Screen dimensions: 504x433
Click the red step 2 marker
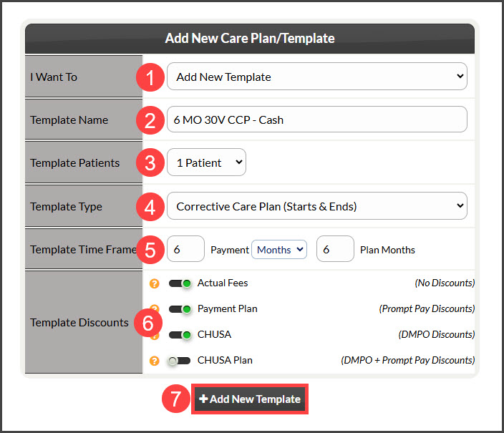150,120
